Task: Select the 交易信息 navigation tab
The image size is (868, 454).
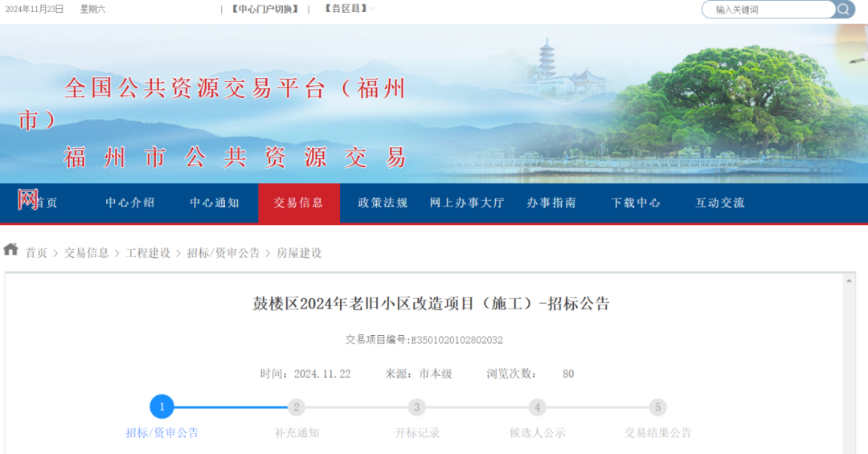Action: point(299,203)
